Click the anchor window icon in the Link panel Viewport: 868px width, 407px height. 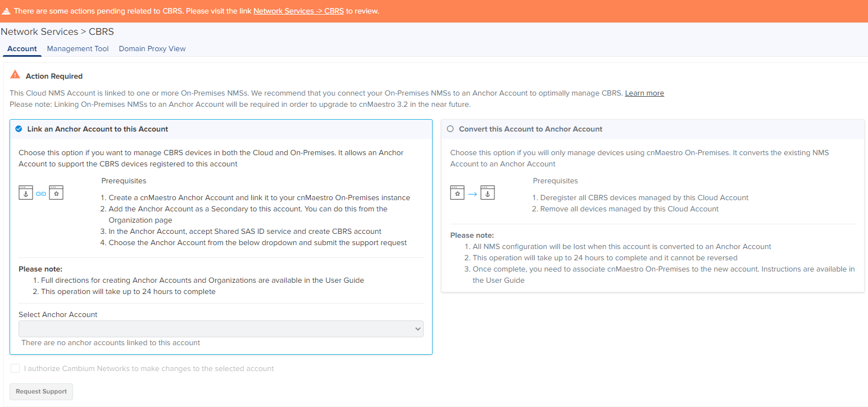tap(26, 193)
